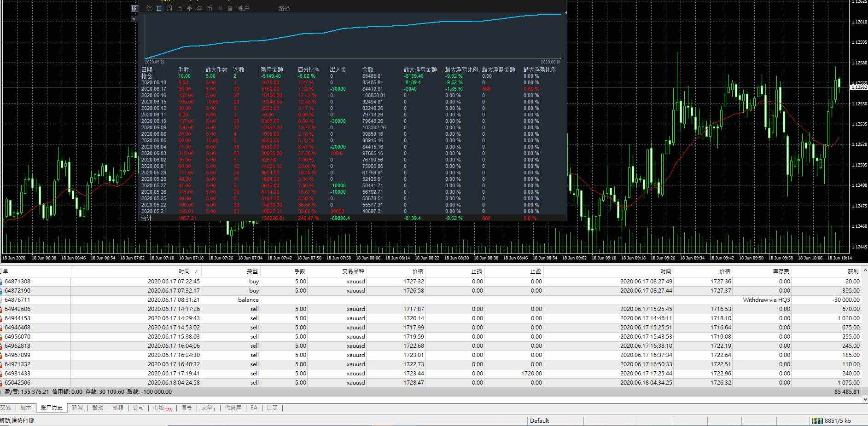Click the Withdraw via HQ3 comment

click(766, 300)
